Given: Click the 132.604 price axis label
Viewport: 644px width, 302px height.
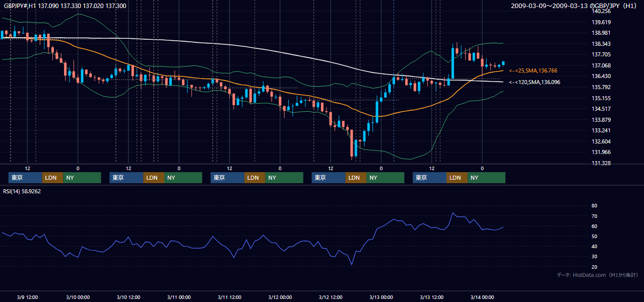Looking at the screenshot, I should pos(601,141).
